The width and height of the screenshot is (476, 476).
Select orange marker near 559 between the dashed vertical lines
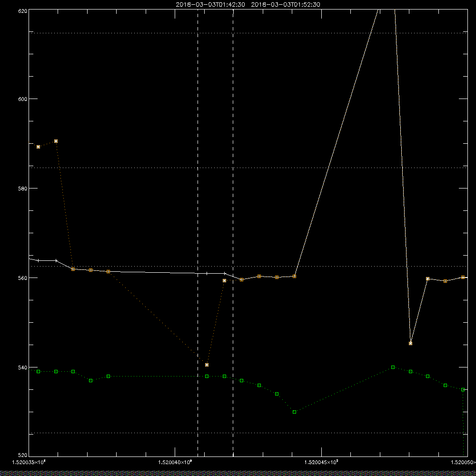pyautogui.click(x=224, y=280)
